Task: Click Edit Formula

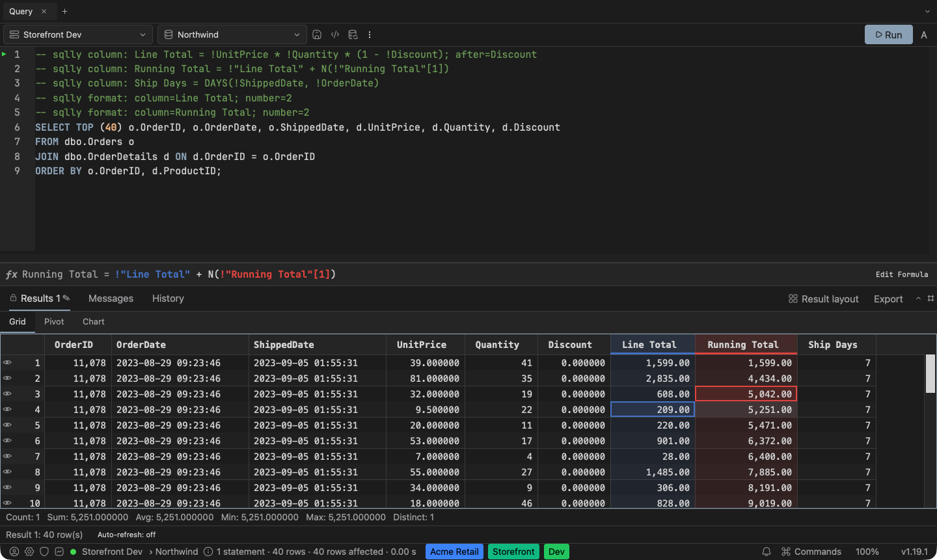Action: [902, 274]
